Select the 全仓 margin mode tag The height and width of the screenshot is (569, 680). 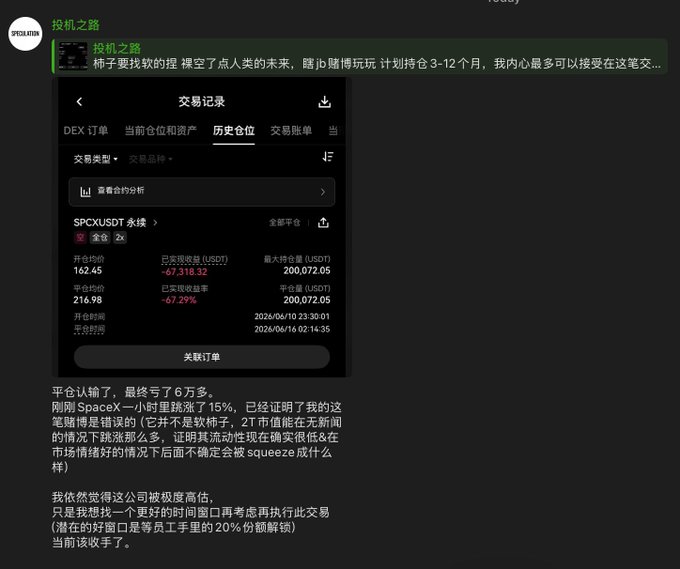pos(100,237)
